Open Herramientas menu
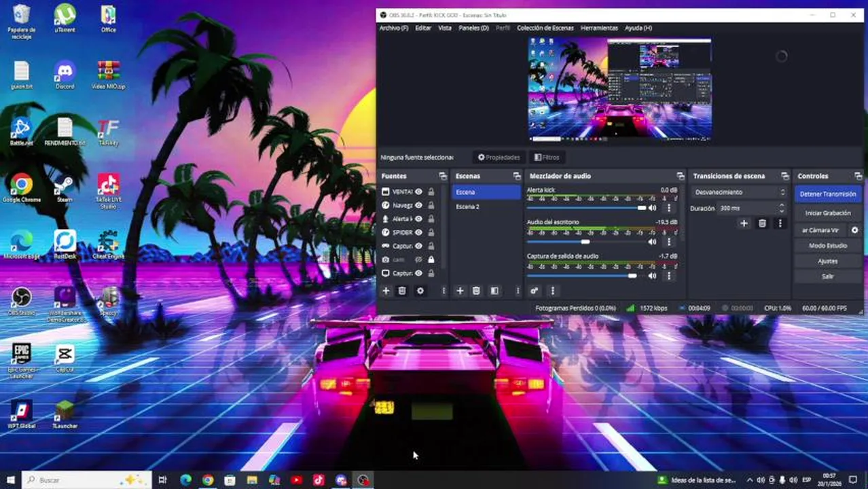Viewport: 868px width, 489px height. coord(599,28)
